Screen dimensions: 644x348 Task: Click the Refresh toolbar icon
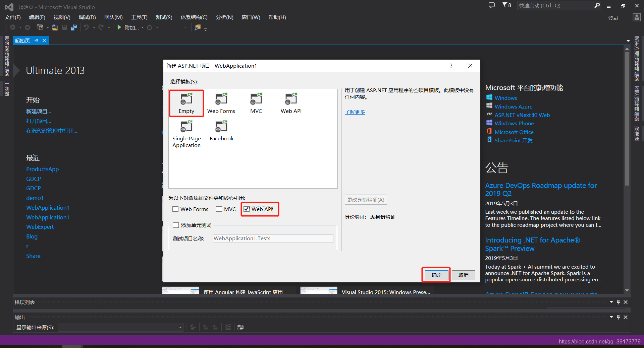point(150,27)
